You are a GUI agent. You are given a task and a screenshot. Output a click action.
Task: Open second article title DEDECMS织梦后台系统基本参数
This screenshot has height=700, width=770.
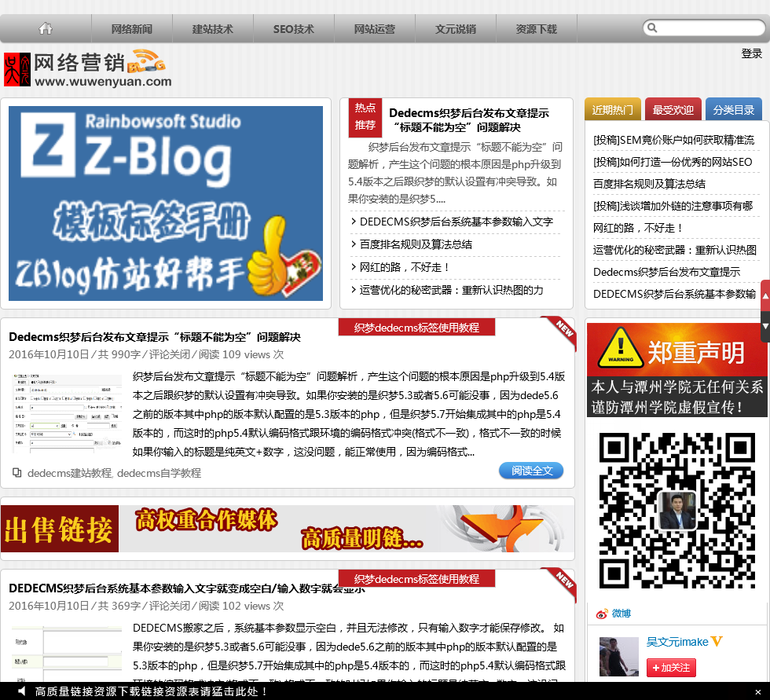187,588
